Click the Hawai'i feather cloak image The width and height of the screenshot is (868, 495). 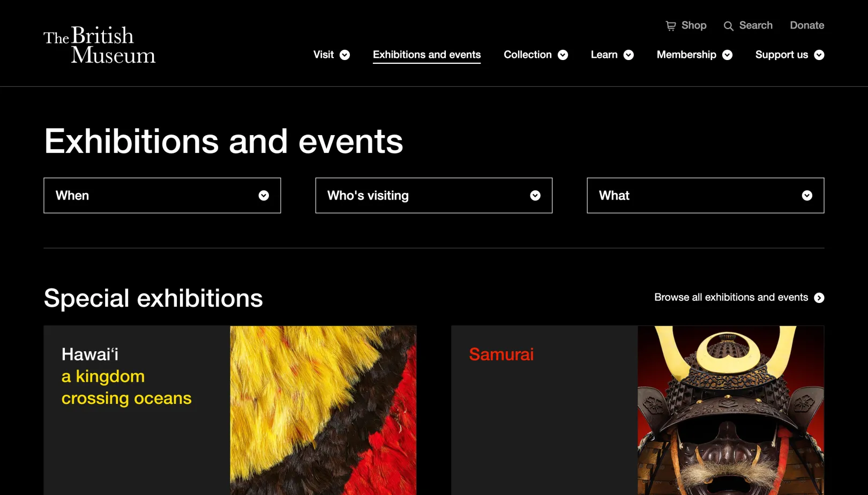323,410
